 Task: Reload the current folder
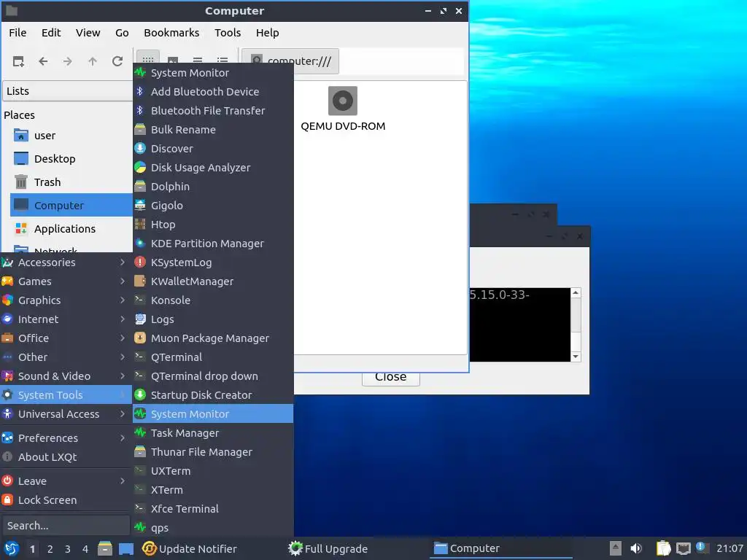[x=117, y=61]
